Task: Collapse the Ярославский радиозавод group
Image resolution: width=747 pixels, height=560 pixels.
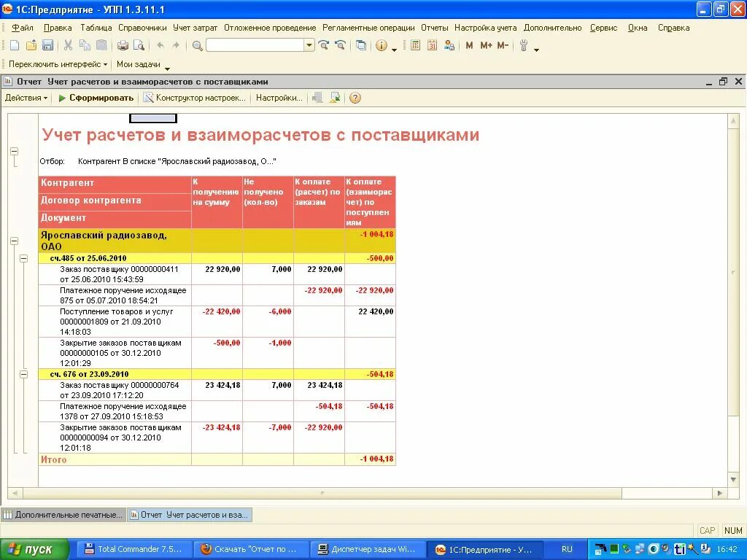Action: (15, 241)
